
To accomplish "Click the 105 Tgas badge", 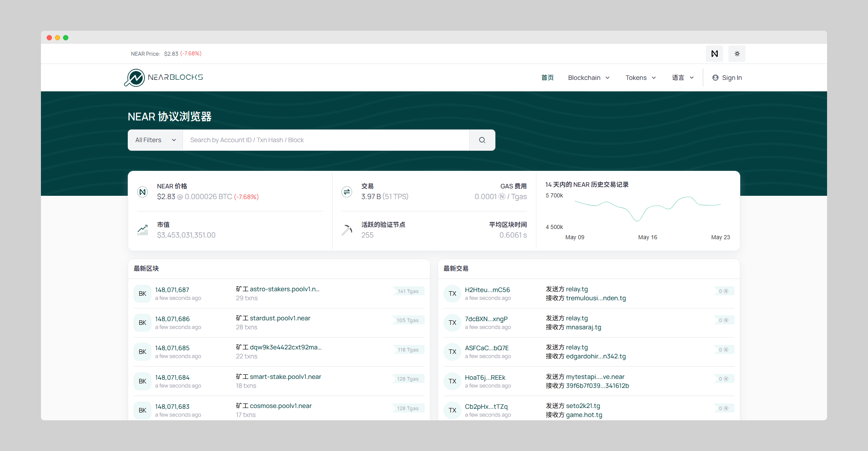I will pos(408,320).
